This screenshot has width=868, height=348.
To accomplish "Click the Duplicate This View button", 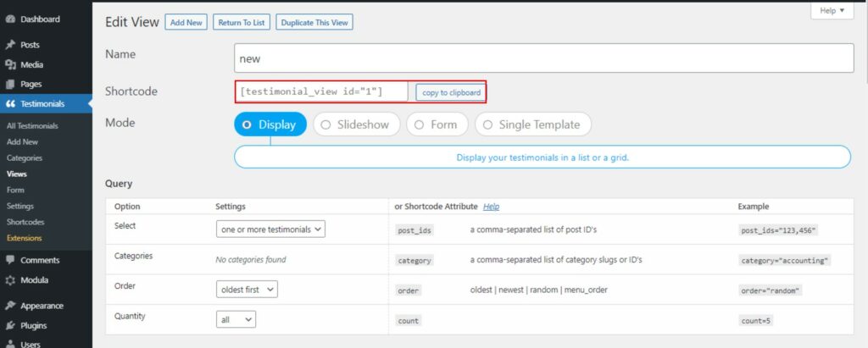I will (x=314, y=23).
